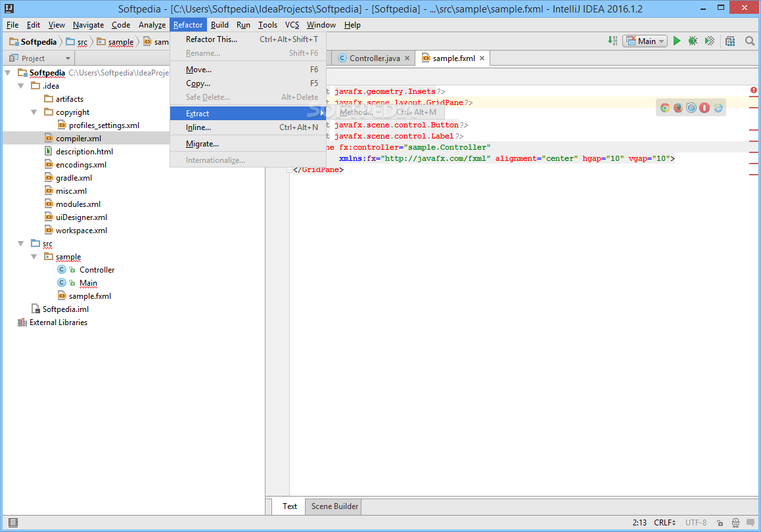Select profiles_settings.xml in project tree
The height and width of the screenshot is (532, 761).
(104, 125)
